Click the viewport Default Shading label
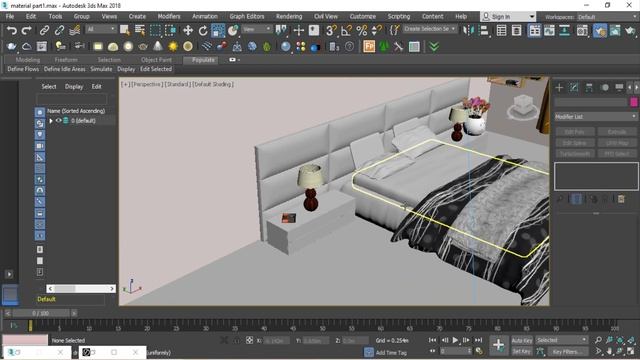Screen dimensions: 640x360 point(213,84)
